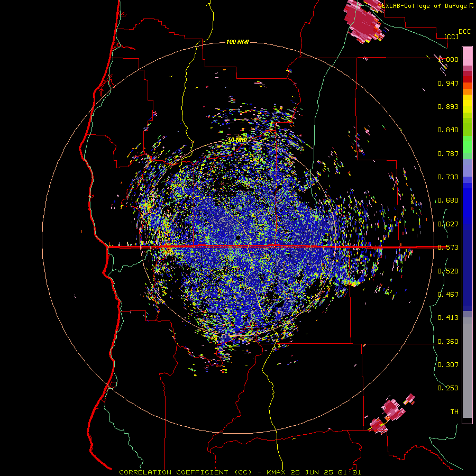Select the 0.520 scale value
This screenshot has width=476, height=476.
(x=448, y=271)
